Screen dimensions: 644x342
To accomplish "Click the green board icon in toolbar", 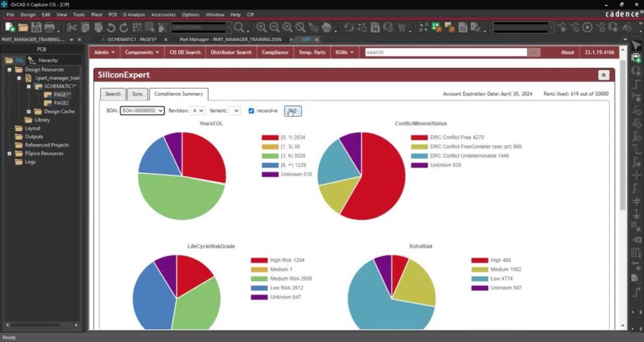I will 436,28.
